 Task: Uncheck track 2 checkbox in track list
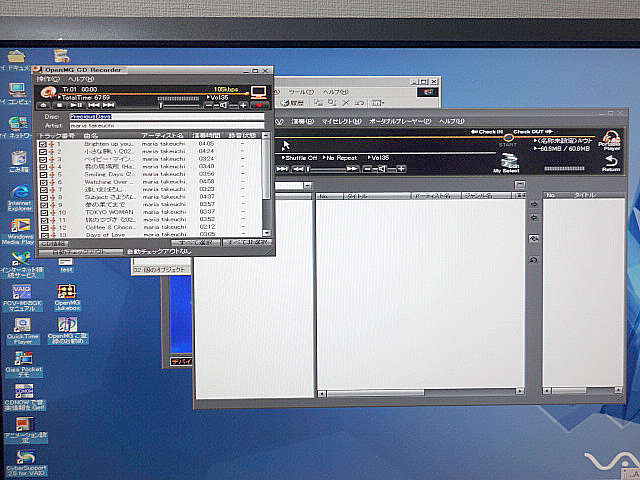43,151
